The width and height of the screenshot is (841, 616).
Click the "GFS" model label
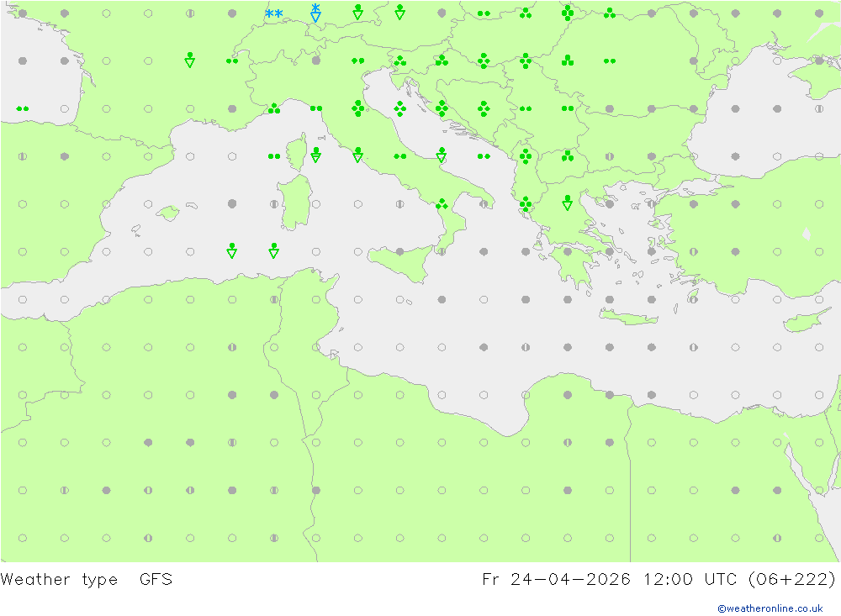point(156,580)
